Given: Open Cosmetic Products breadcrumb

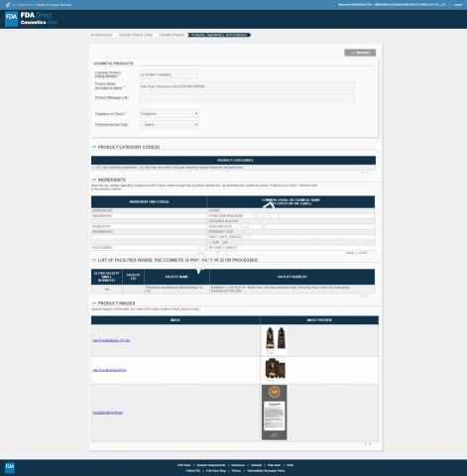Looking at the screenshot, I should tap(172, 35).
